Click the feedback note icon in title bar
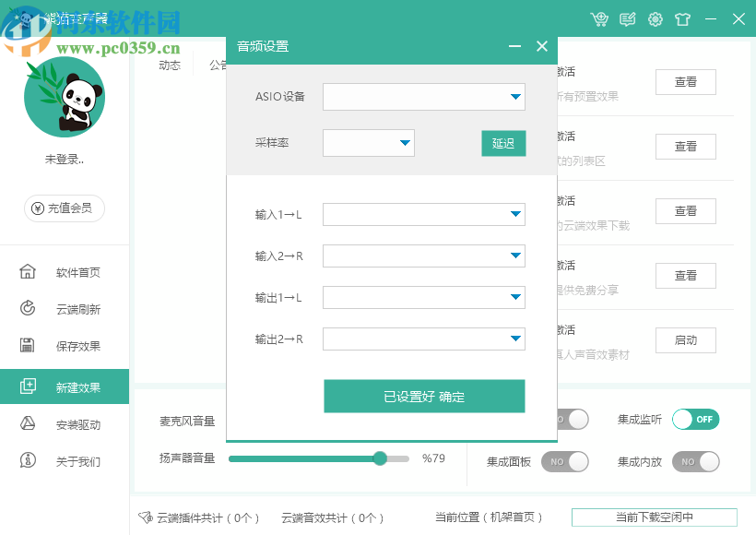The width and height of the screenshot is (756, 535). (x=628, y=19)
